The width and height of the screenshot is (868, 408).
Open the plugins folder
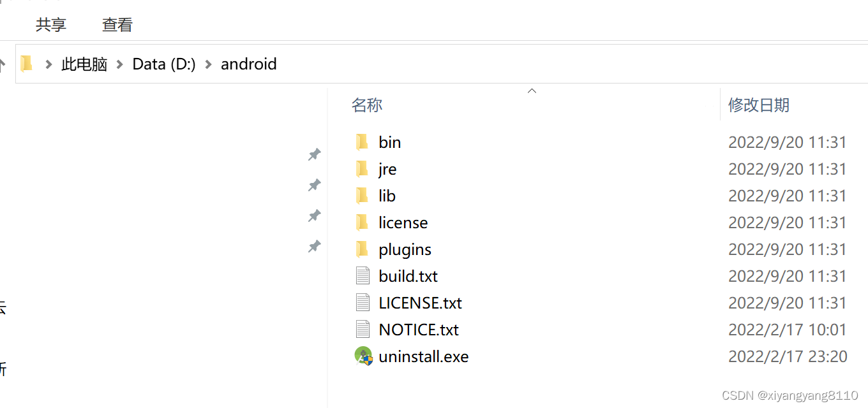click(405, 249)
